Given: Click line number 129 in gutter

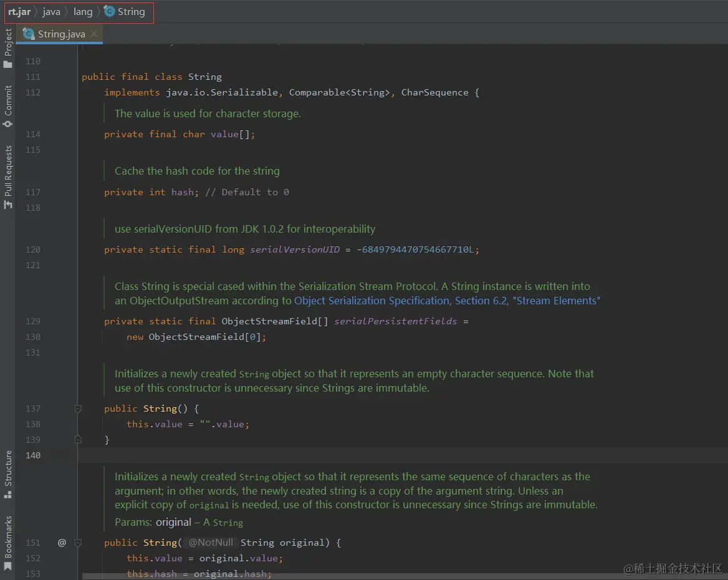Looking at the screenshot, I should click(x=33, y=321).
